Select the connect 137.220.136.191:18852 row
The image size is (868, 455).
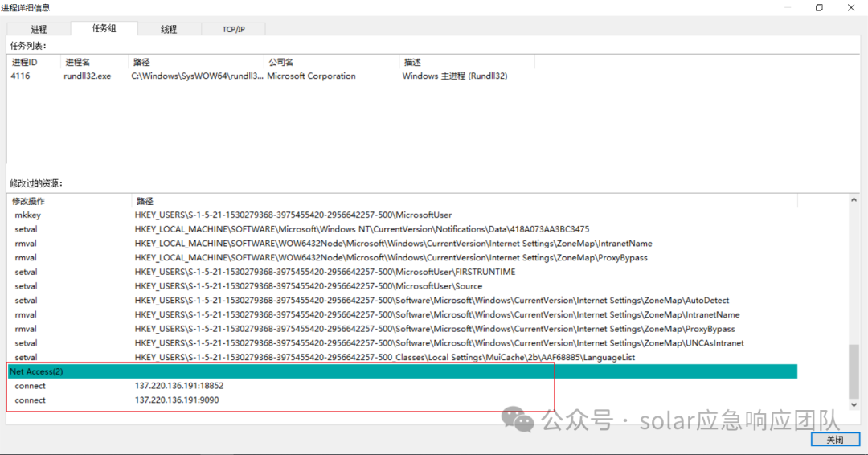pos(403,386)
